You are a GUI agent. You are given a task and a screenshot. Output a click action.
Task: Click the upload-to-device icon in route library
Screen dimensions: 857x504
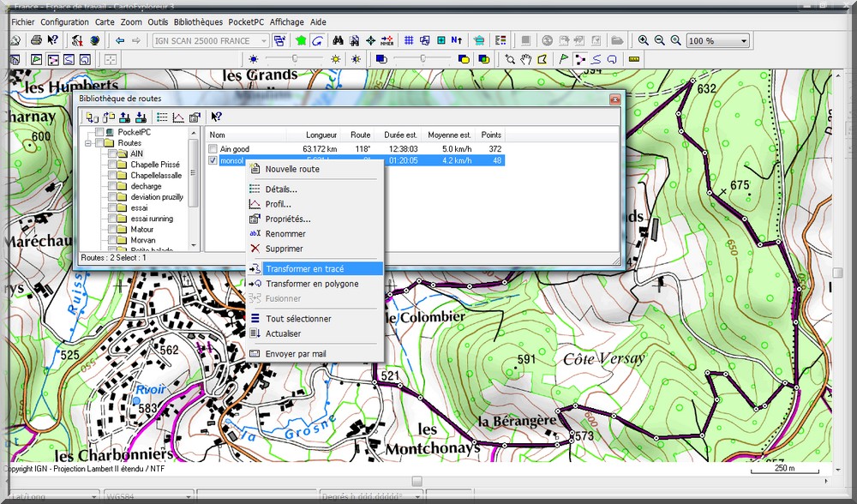coord(124,117)
